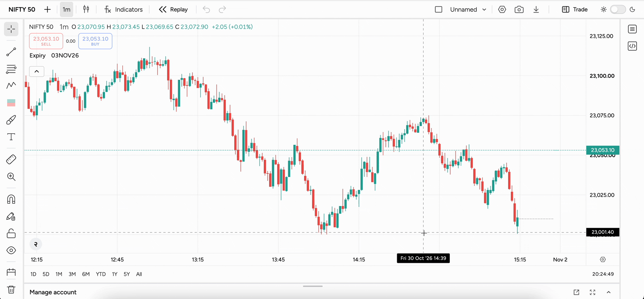
Task: Open account panel in new window
Action: pos(576,292)
